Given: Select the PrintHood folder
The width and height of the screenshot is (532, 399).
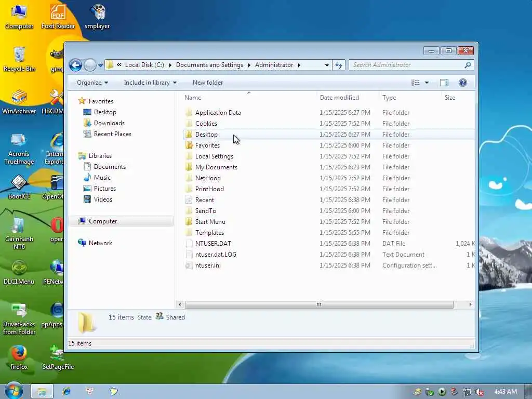Looking at the screenshot, I should coord(209,189).
